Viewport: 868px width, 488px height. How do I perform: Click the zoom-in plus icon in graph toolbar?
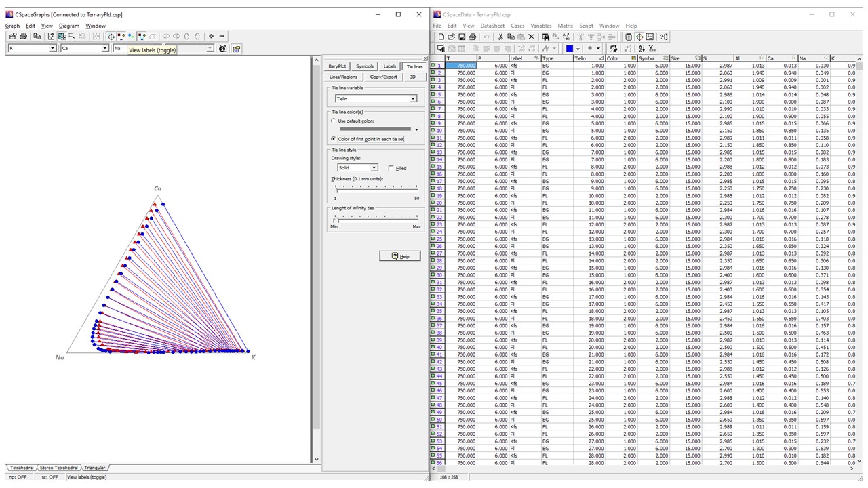tap(211, 36)
